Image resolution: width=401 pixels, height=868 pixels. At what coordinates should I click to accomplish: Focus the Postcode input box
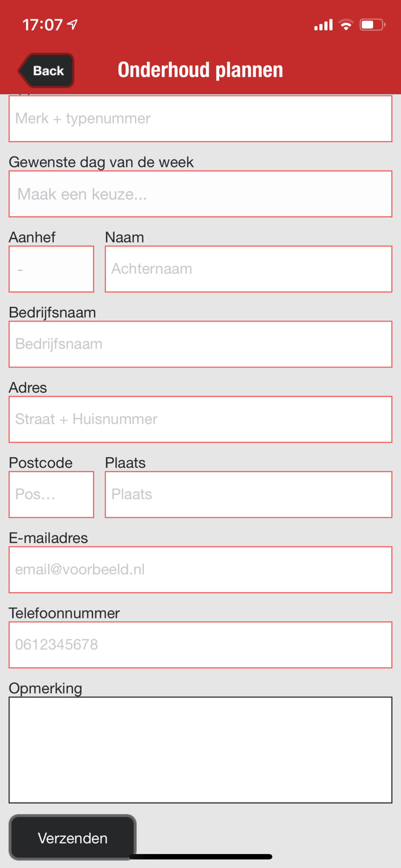pyautogui.click(x=51, y=494)
